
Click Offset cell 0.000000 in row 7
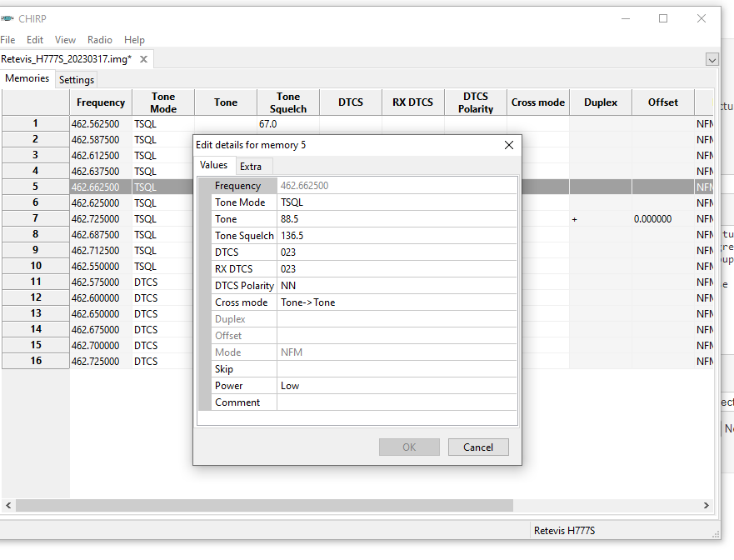tap(663, 218)
